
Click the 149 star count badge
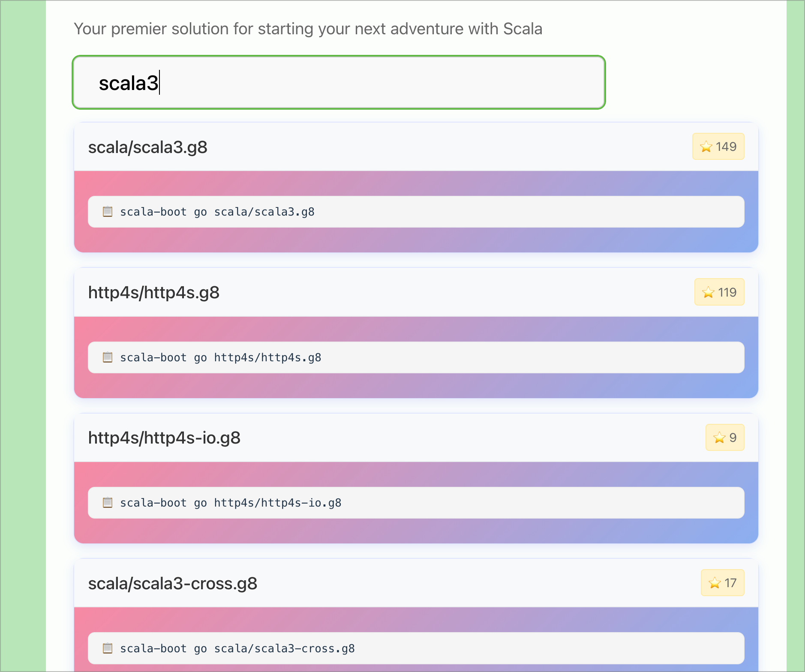[x=718, y=147]
